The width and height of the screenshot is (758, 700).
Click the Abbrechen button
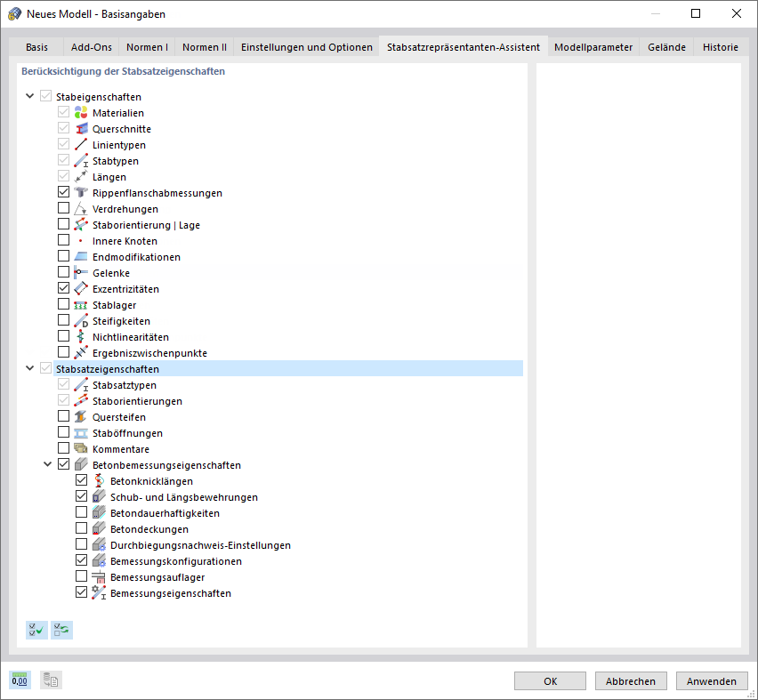[x=631, y=680]
